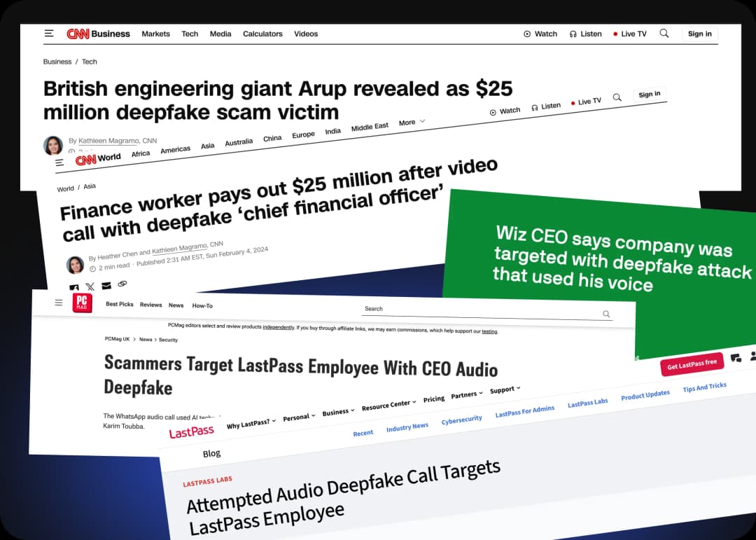Select Reviews in the PCMag navigation
This screenshot has height=540, width=756.
point(151,305)
